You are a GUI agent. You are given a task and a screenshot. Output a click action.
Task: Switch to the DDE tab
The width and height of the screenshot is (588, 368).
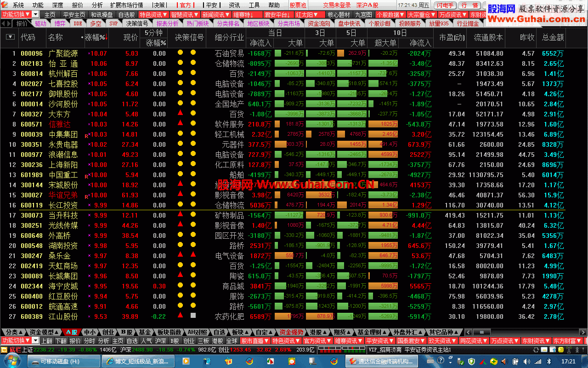(78, 23)
